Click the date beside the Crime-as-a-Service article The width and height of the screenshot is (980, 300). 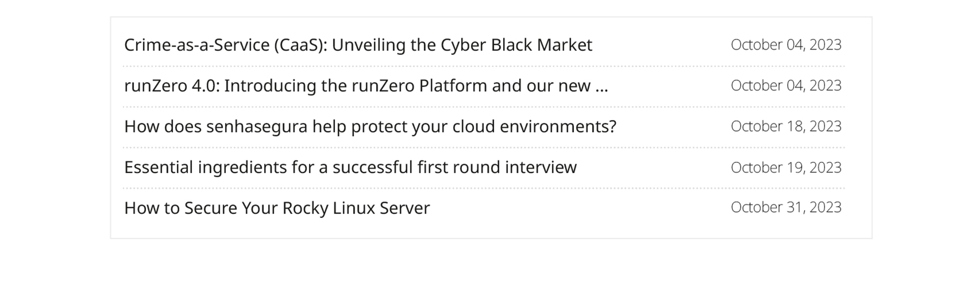pos(786,45)
